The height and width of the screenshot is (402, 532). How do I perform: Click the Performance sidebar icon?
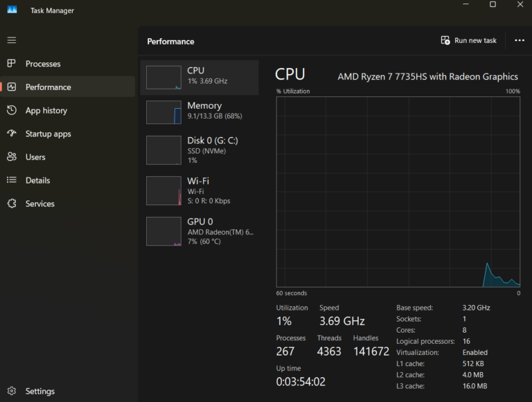tap(12, 87)
